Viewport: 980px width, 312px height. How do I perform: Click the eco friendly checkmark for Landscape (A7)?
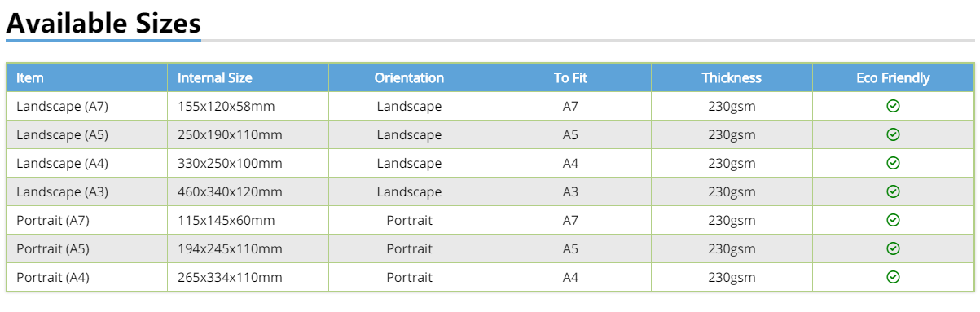pos(893,106)
